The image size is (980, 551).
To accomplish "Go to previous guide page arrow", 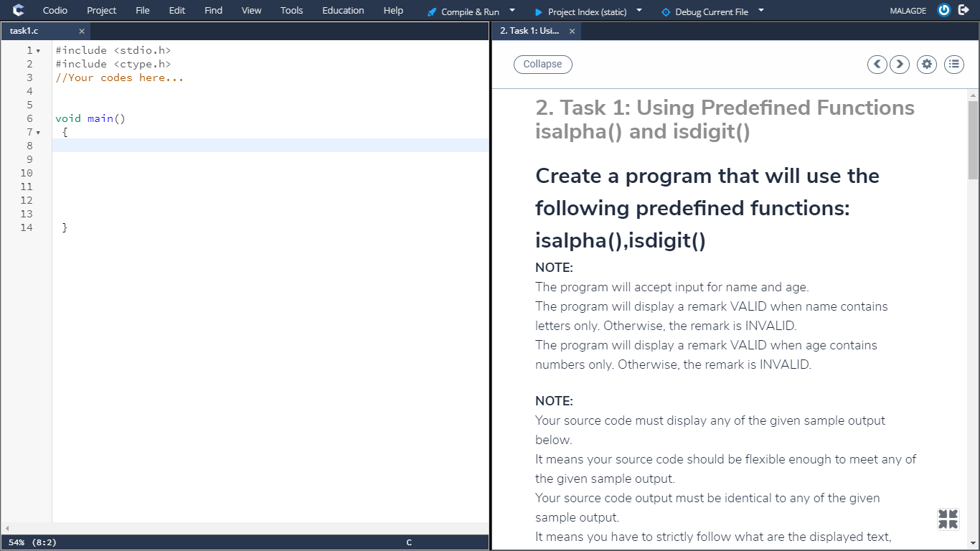I will (x=877, y=64).
